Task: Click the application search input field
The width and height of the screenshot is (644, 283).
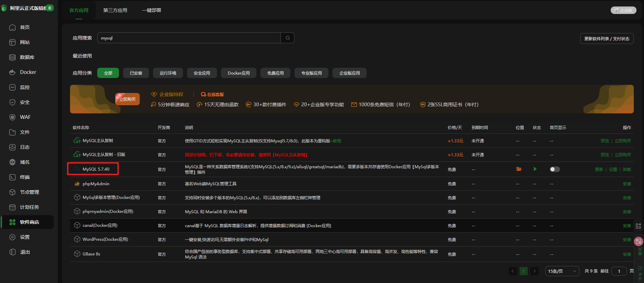Action: (x=189, y=38)
